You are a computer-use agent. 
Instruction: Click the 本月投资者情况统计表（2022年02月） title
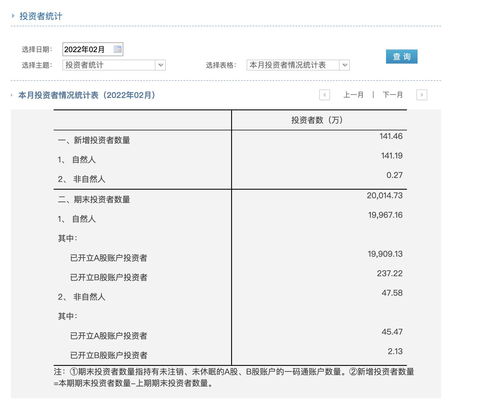[87, 95]
